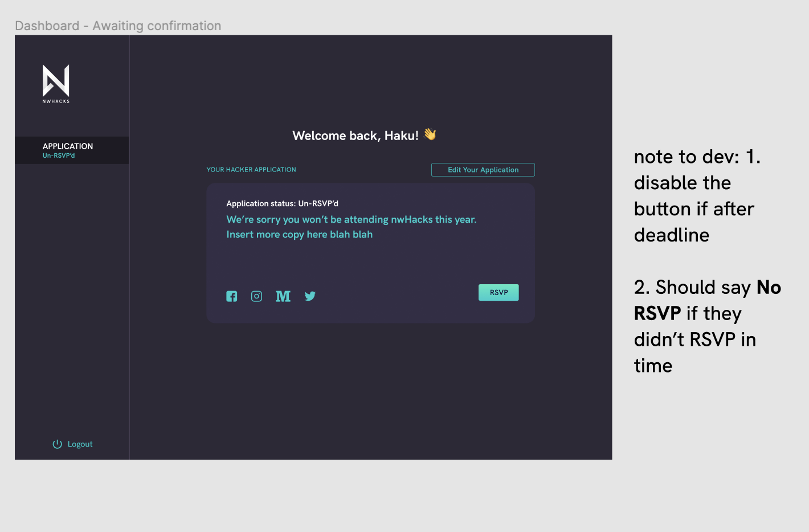
Task: Click the Logout link text
Action: pos(80,444)
